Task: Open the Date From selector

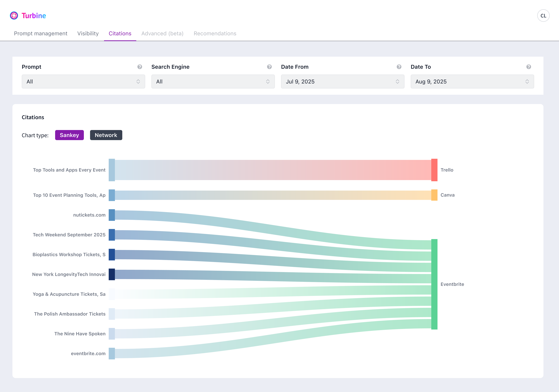Action: (343, 82)
